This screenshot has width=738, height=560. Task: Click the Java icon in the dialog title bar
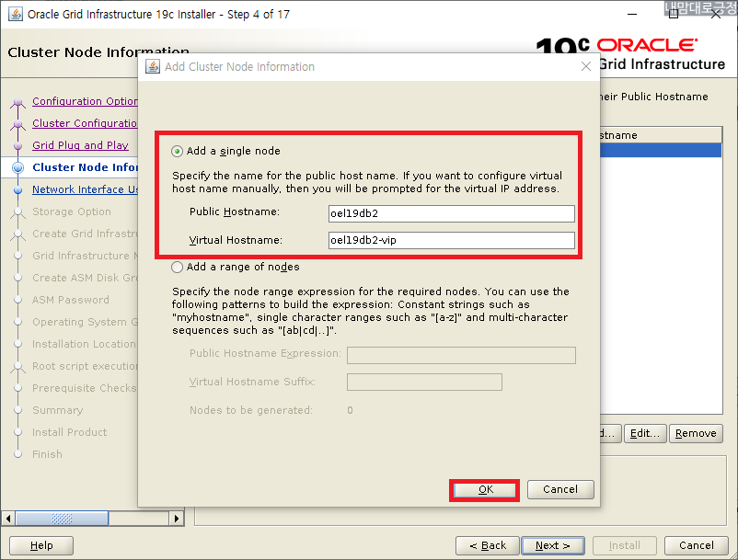[152, 66]
